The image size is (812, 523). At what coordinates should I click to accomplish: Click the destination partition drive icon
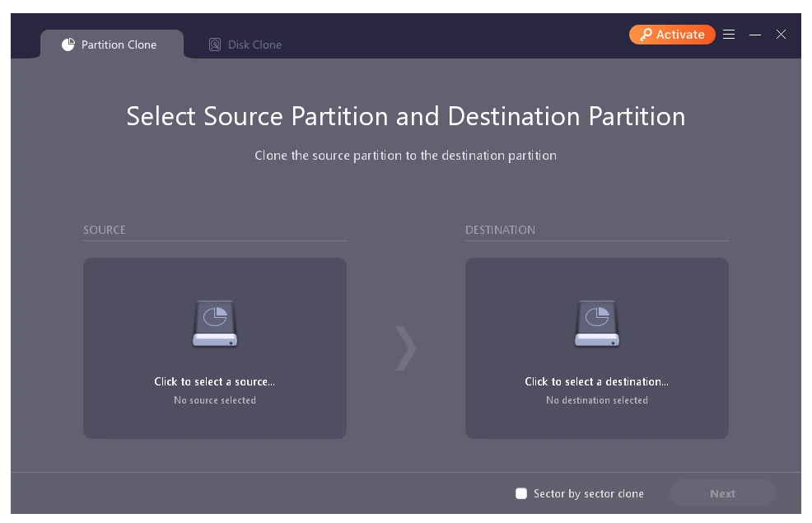(x=597, y=324)
